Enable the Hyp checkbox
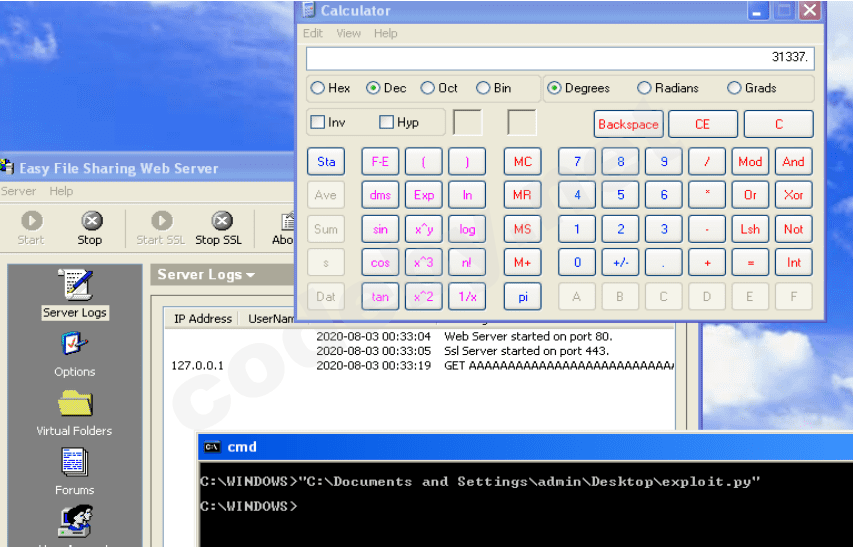This screenshot has height=547, width=853. pos(386,122)
